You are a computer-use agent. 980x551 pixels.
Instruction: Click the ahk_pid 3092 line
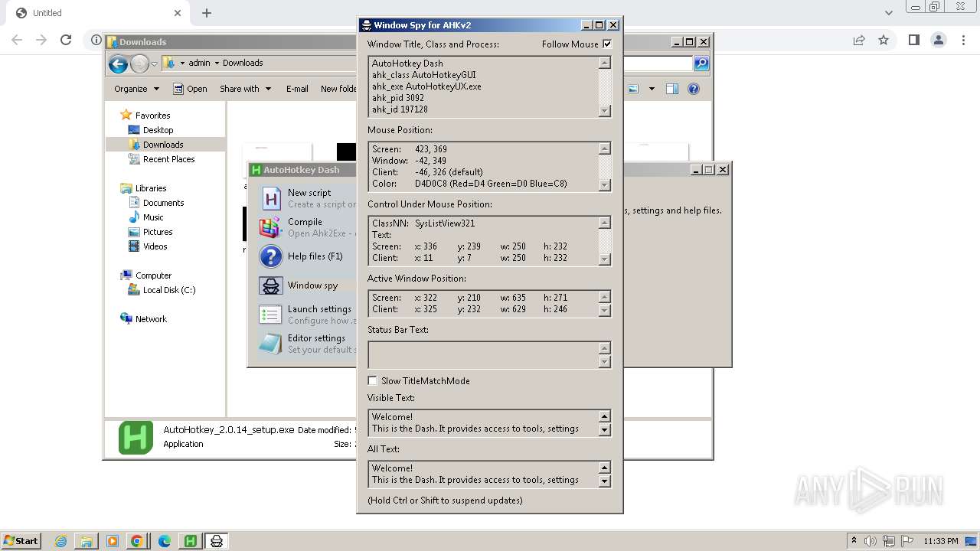click(398, 98)
